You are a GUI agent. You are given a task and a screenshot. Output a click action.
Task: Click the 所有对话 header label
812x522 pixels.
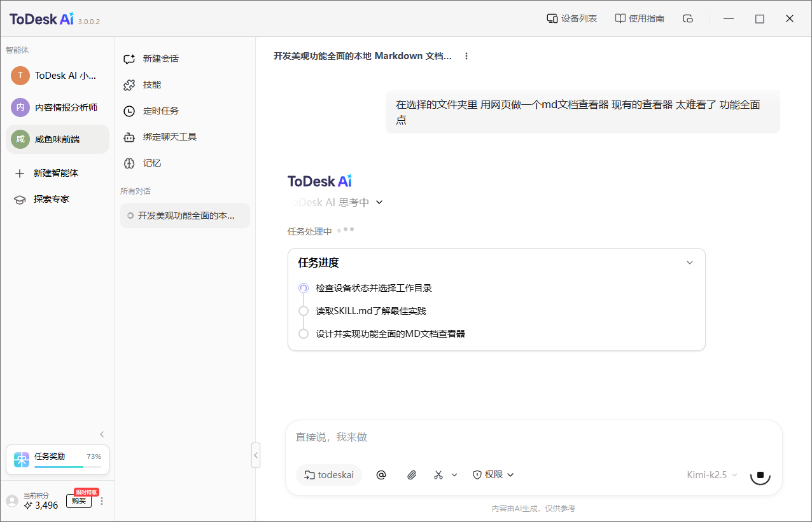[136, 191]
